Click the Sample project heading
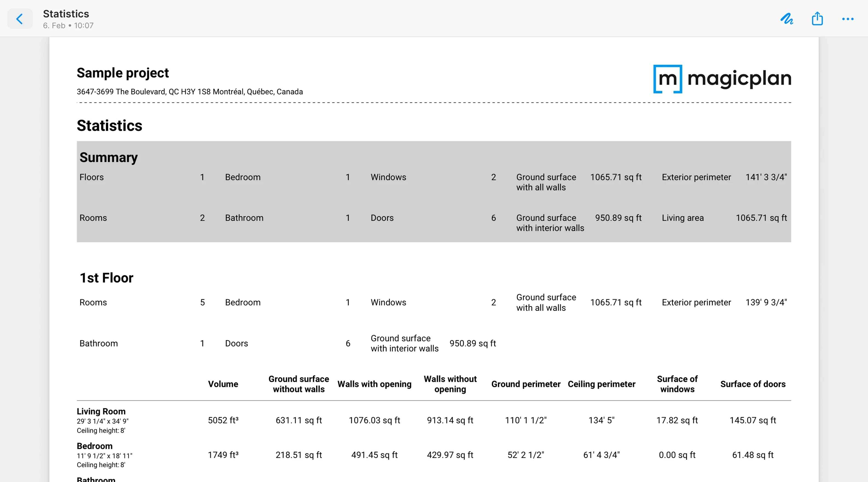868x482 pixels. tap(123, 73)
